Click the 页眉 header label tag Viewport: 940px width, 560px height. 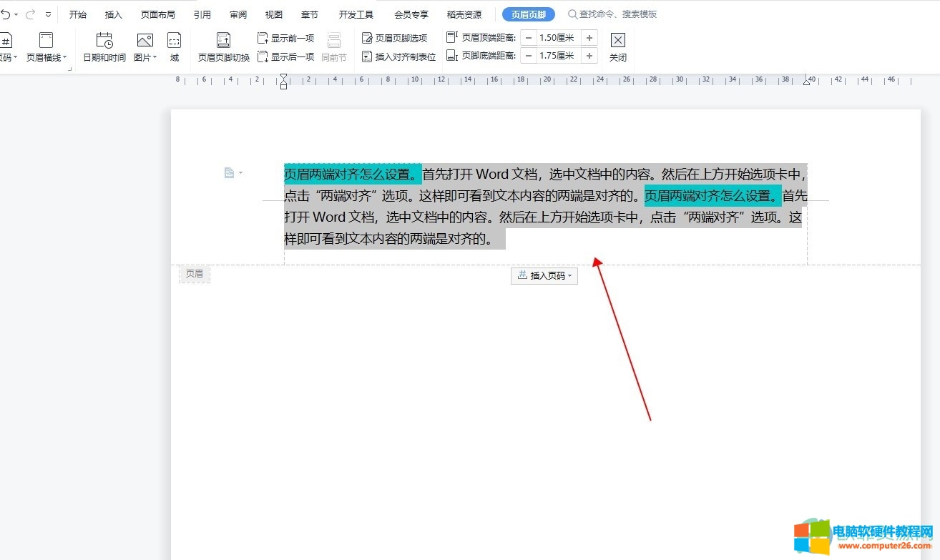pyautogui.click(x=195, y=274)
